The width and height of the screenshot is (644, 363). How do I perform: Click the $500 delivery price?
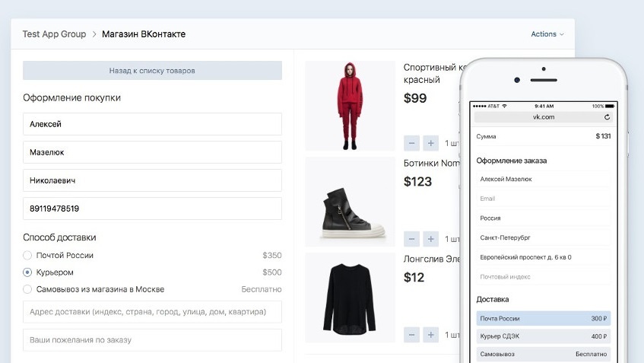coord(272,272)
